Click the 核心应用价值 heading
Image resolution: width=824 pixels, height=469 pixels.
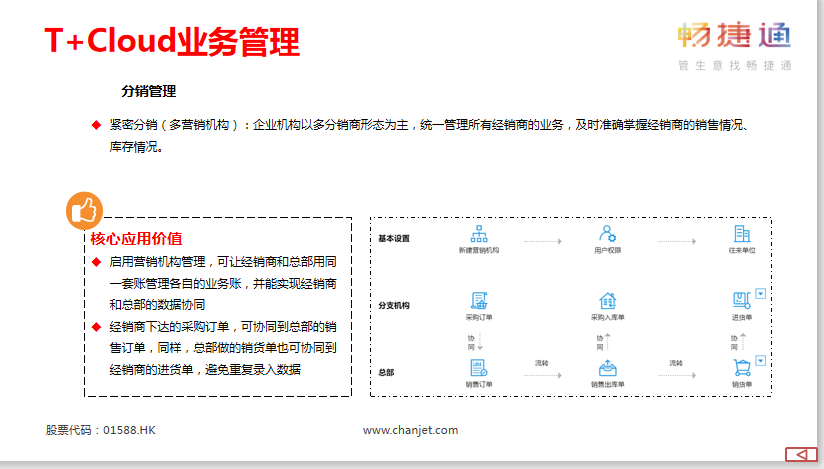pyautogui.click(x=136, y=239)
